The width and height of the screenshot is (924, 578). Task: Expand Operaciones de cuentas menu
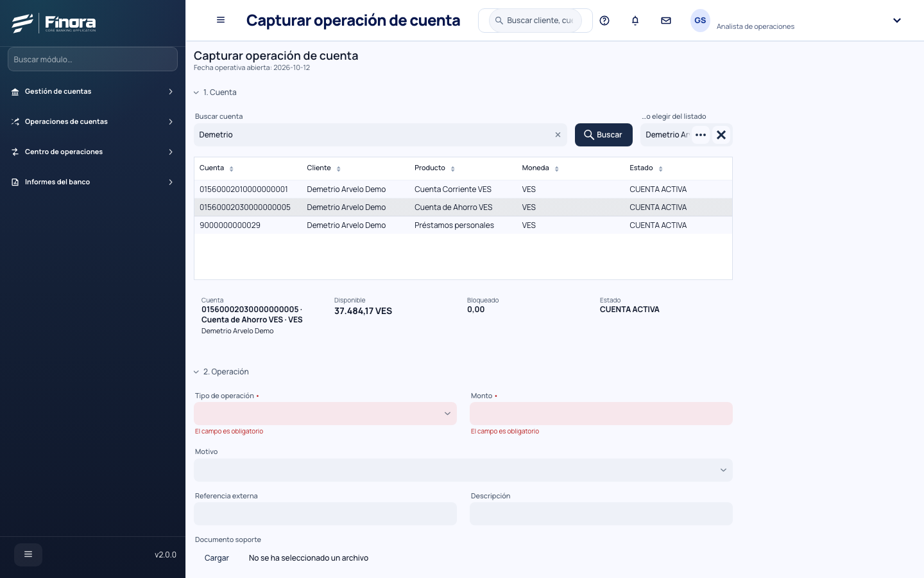point(92,122)
